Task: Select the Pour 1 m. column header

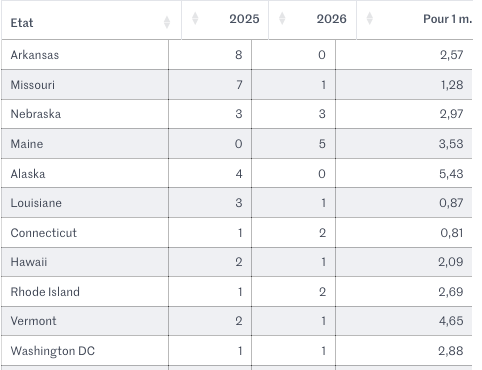Action: coord(447,19)
